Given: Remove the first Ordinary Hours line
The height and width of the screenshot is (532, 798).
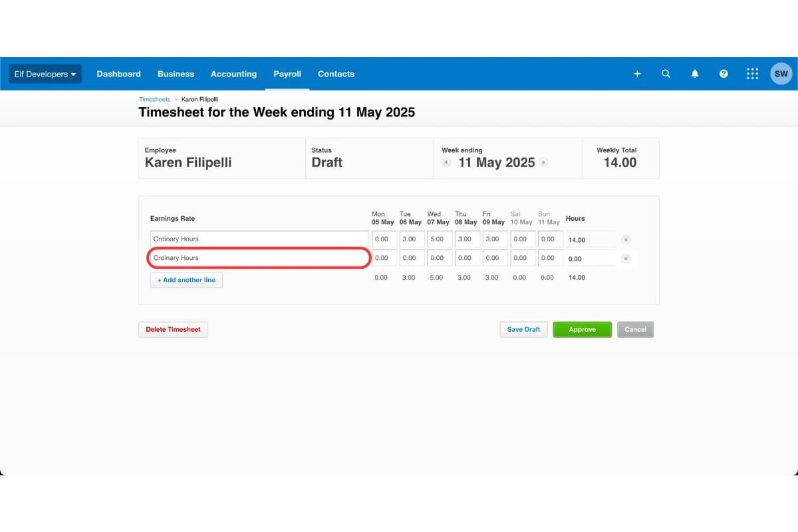Looking at the screenshot, I should point(626,239).
